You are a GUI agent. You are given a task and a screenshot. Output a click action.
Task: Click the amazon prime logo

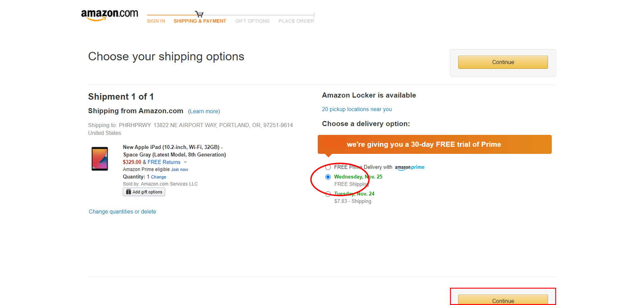coord(410,167)
